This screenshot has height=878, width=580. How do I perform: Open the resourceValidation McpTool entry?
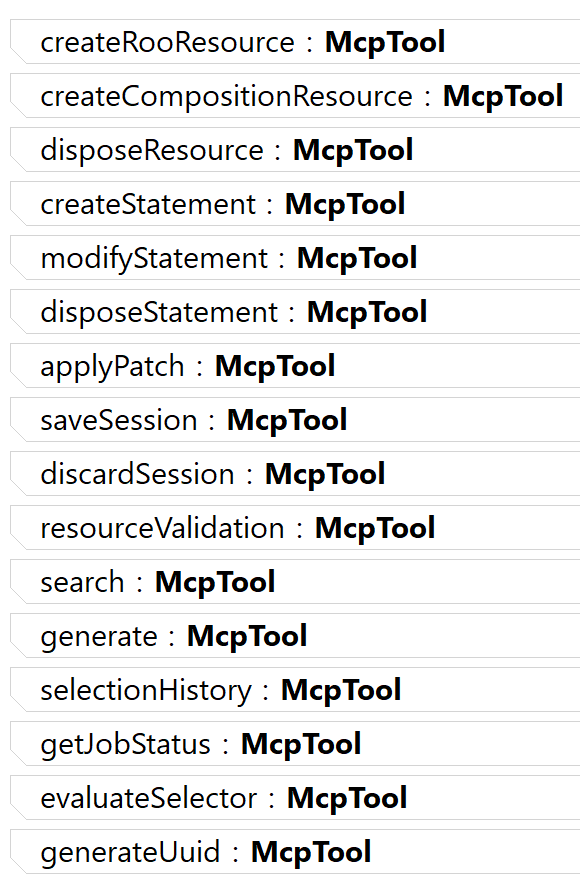tap(295, 527)
